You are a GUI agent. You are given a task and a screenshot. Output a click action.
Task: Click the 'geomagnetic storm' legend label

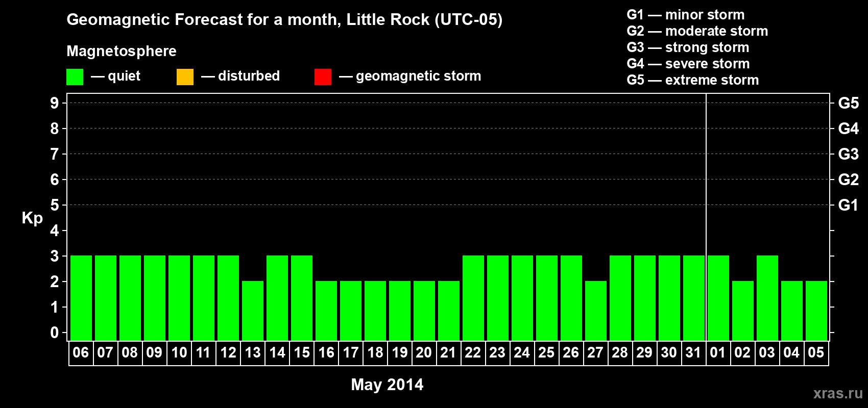(419, 76)
